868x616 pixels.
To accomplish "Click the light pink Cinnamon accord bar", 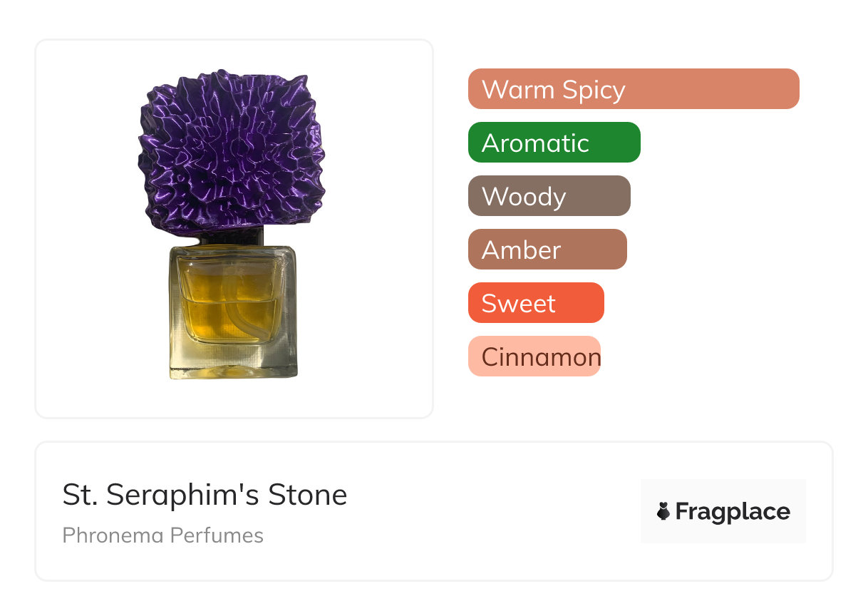I will coord(534,356).
